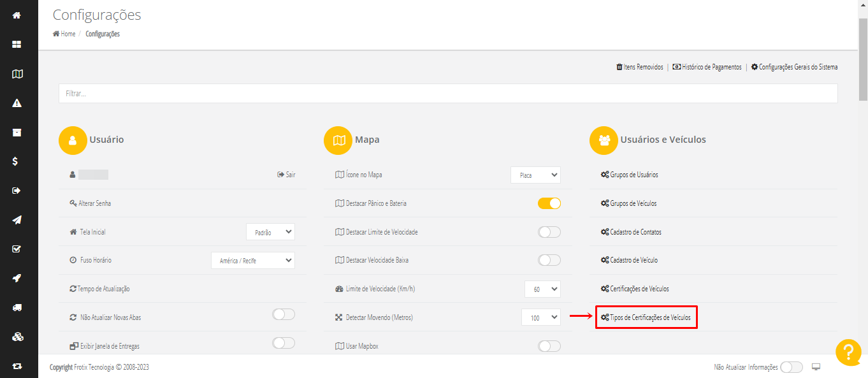
Task: Open Limite de Velocidade dropdown
Action: click(x=542, y=289)
